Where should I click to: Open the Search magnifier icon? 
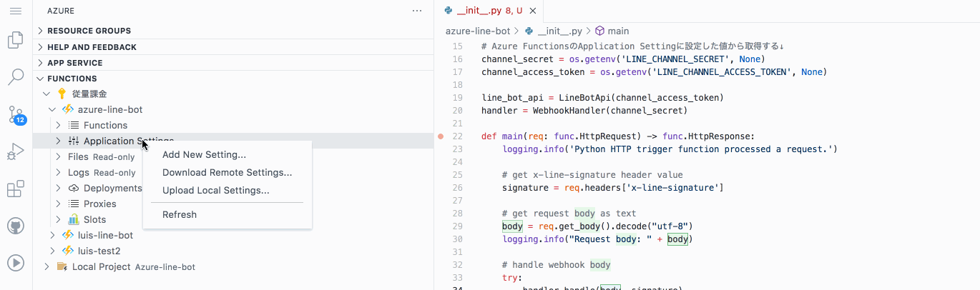click(x=16, y=77)
